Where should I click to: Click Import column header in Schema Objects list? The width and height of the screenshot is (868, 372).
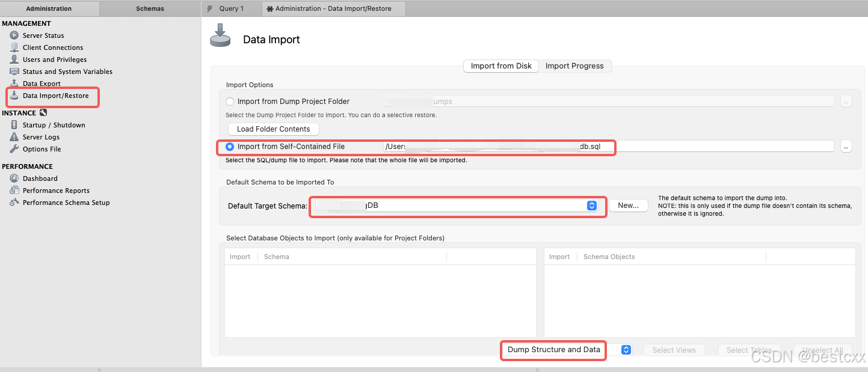(x=559, y=257)
